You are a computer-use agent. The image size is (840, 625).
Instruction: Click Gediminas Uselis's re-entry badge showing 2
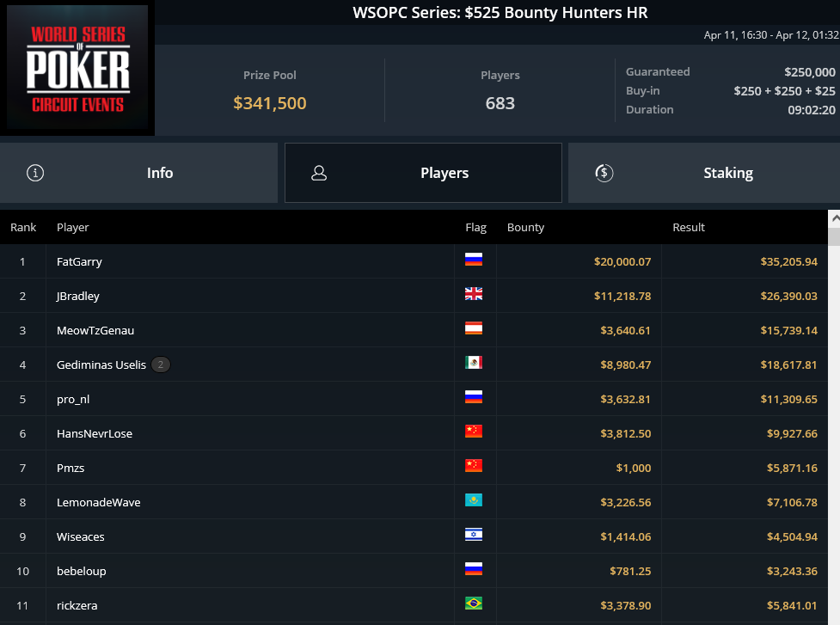coord(161,365)
